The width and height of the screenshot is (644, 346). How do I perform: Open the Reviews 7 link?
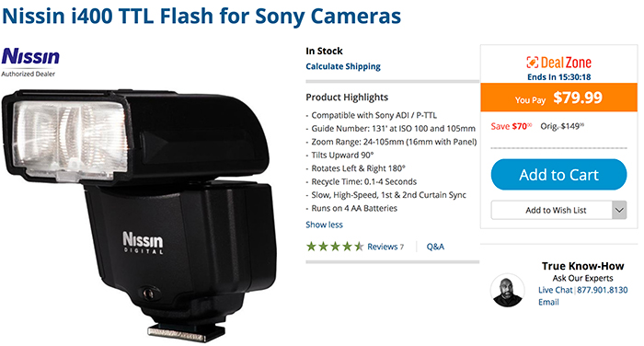click(385, 247)
